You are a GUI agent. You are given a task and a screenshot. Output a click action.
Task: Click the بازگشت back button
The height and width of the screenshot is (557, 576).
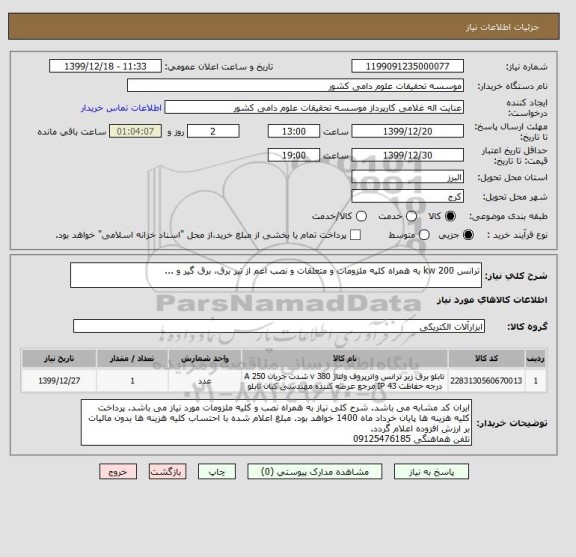168,472
